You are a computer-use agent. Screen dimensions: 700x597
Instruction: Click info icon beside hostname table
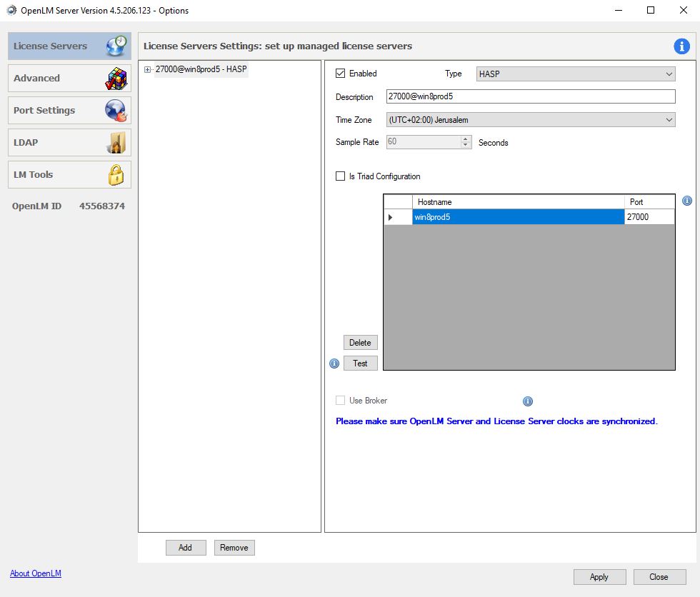pyautogui.click(x=687, y=201)
